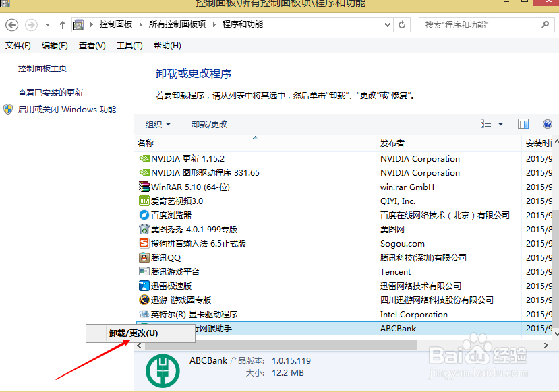Open the 文件(F) menu
This screenshot has height=392, width=559.
[x=18, y=46]
